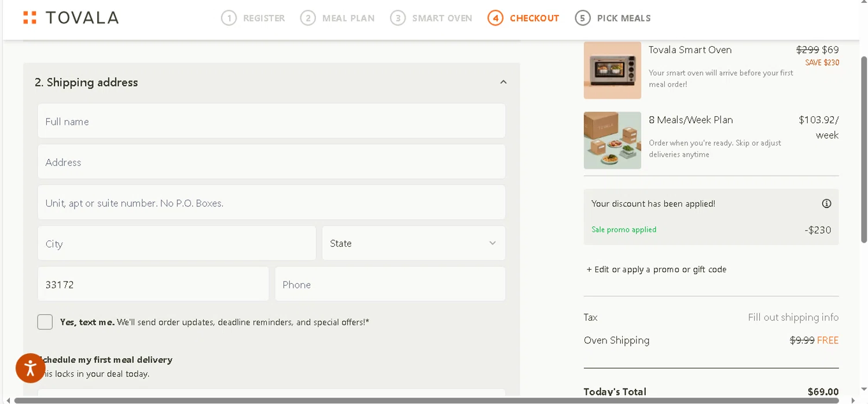Tick the "Yes, text me" checkbox

[x=45, y=322]
